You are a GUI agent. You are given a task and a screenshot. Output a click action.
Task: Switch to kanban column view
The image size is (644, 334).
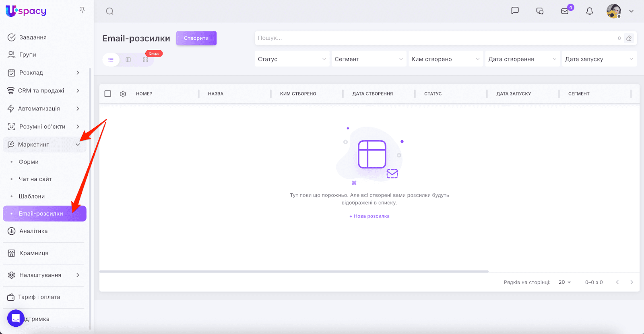coord(128,59)
